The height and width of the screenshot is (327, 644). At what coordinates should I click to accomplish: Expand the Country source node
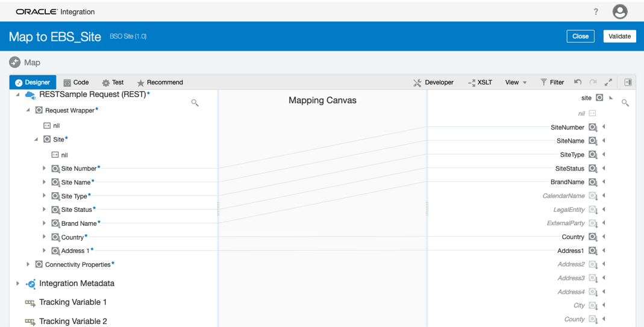click(44, 237)
